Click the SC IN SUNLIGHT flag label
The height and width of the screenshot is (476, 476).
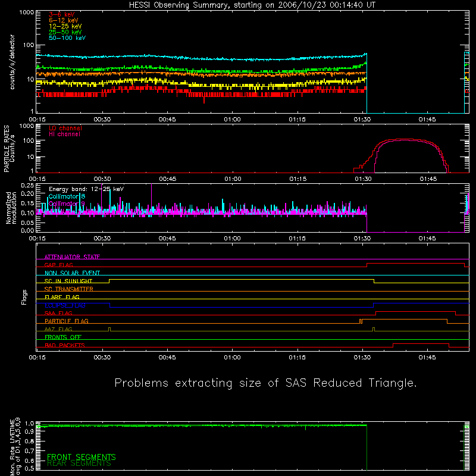coord(68,281)
